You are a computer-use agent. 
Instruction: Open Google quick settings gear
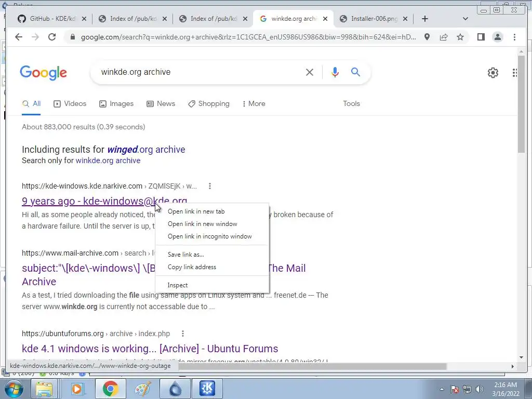point(493,73)
